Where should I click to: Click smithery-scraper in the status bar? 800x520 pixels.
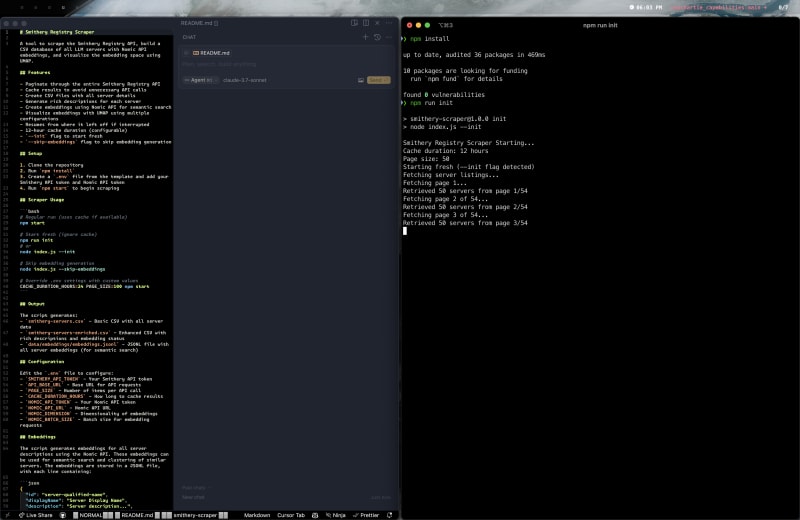pyautogui.click(x=195, y=515)
